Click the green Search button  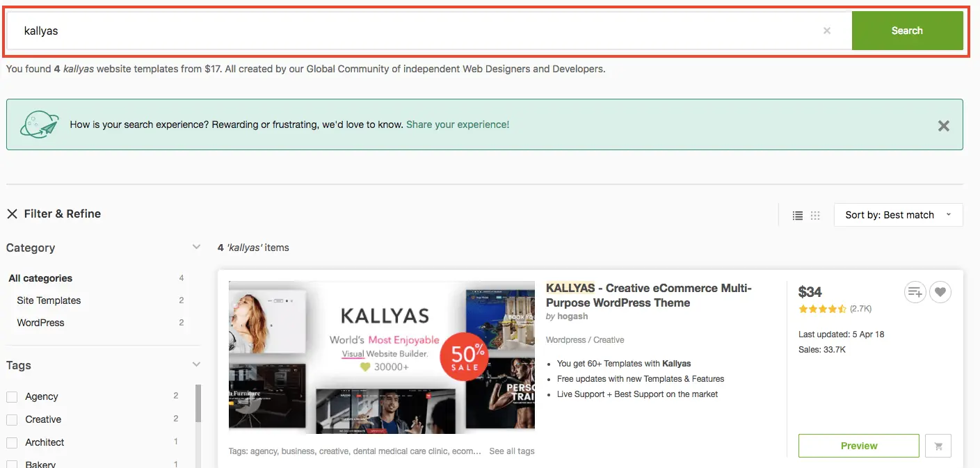(x=907, y=31)
